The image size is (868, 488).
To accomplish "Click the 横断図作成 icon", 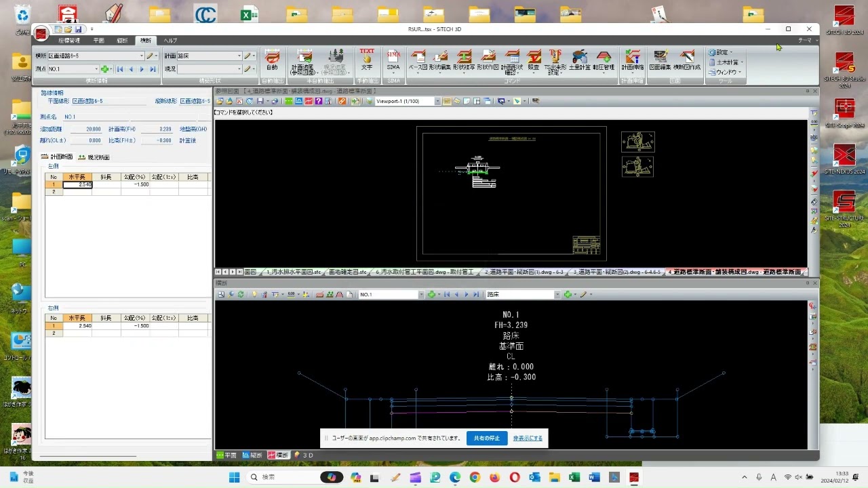I will click(686, 60).
